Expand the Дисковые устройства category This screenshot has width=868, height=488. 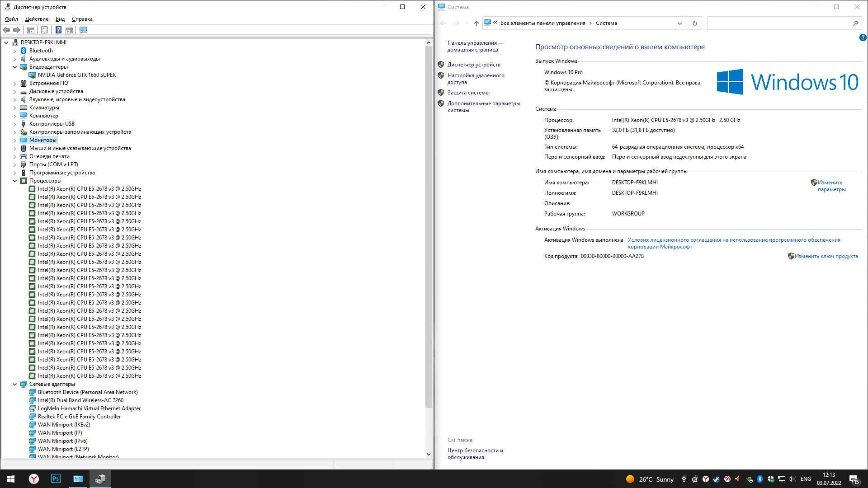[x=14, y=91]
